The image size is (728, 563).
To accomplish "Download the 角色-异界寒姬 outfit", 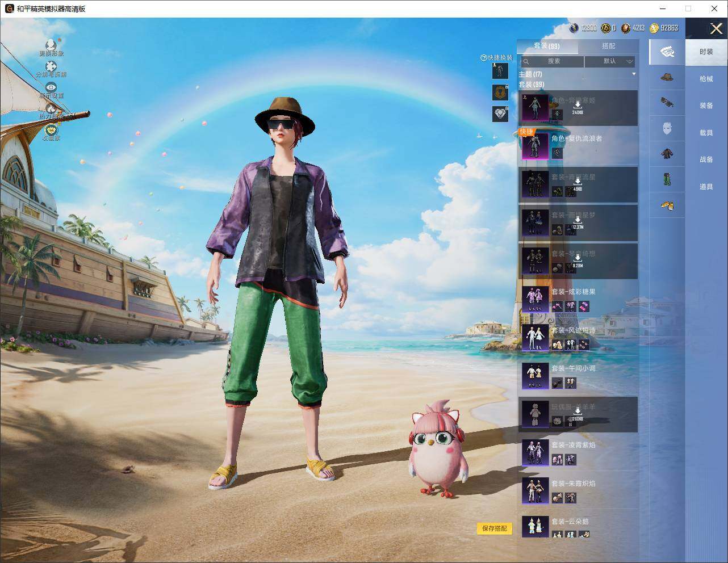I will pyautogui.click(x=578, y=108).
